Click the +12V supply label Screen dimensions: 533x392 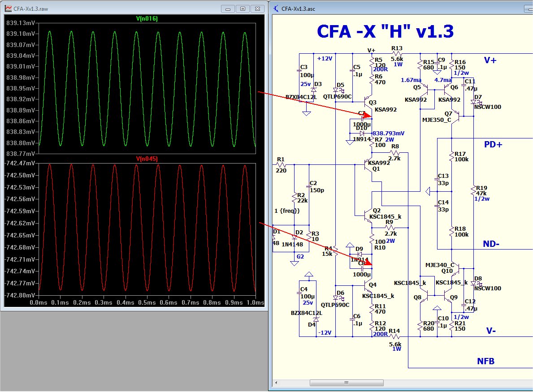[x=325, y=58]
